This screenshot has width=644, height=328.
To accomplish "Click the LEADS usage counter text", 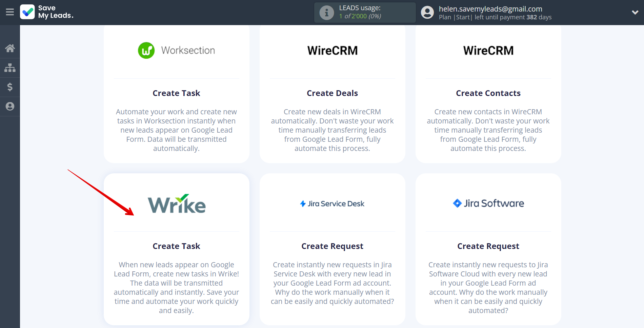I will coord(360,12).
